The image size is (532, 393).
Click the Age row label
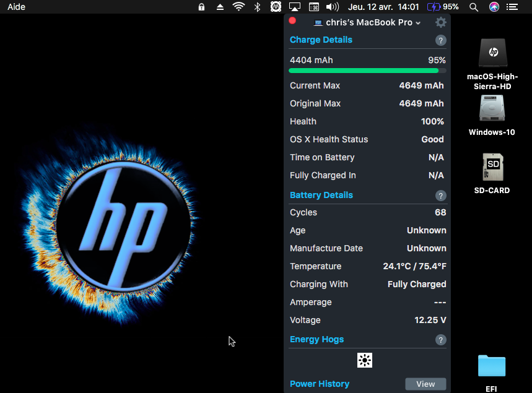coord(297,231)
